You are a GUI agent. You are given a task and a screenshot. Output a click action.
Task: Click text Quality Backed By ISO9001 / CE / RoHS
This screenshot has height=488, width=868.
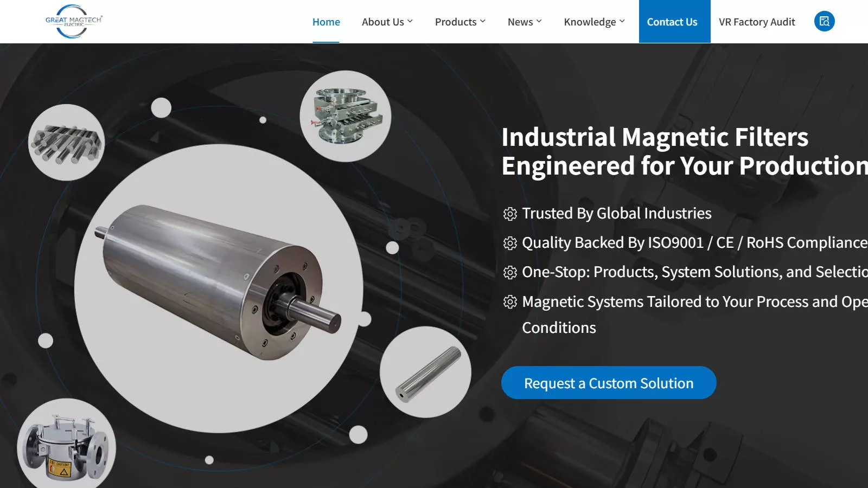[x=695, y=243]
